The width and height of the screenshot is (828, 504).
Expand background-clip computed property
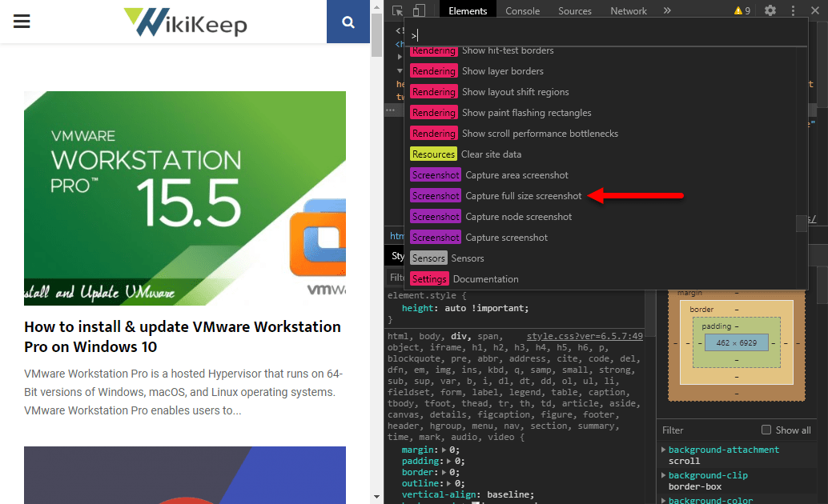(x=663, y=475)
